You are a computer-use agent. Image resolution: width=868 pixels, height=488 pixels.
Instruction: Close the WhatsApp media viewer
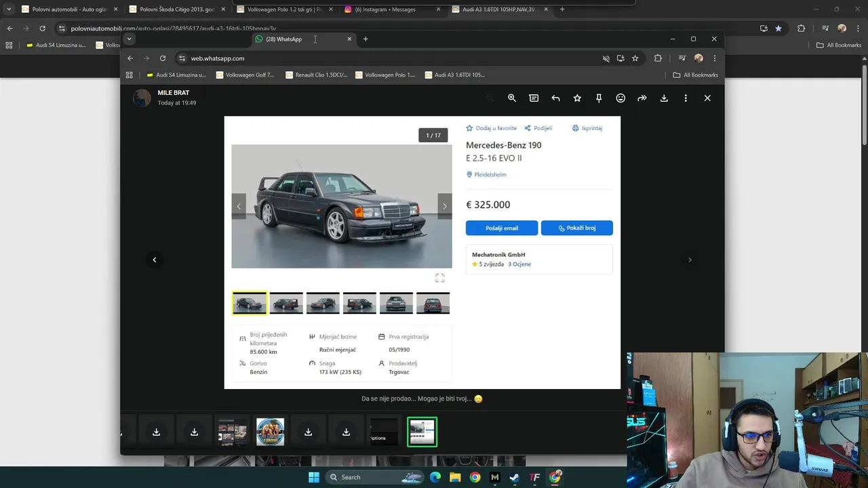pyautogui.click(x=707, y=98)
